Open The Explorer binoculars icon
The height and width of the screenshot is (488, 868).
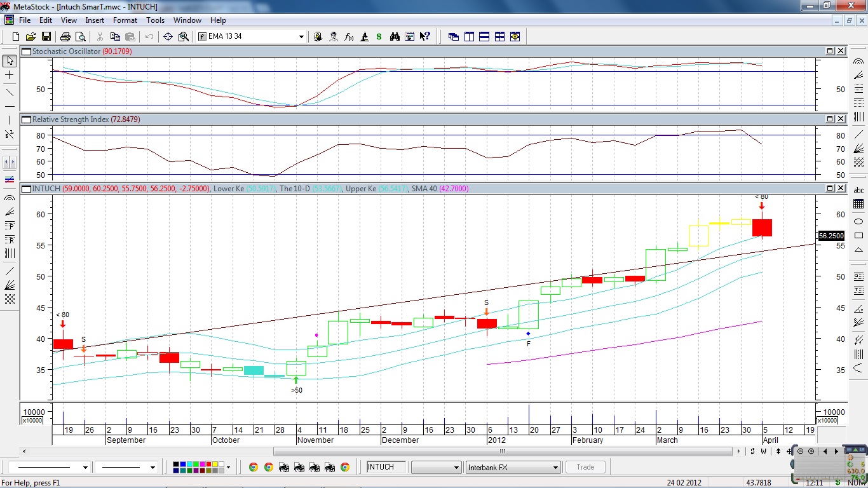(395, 37)
